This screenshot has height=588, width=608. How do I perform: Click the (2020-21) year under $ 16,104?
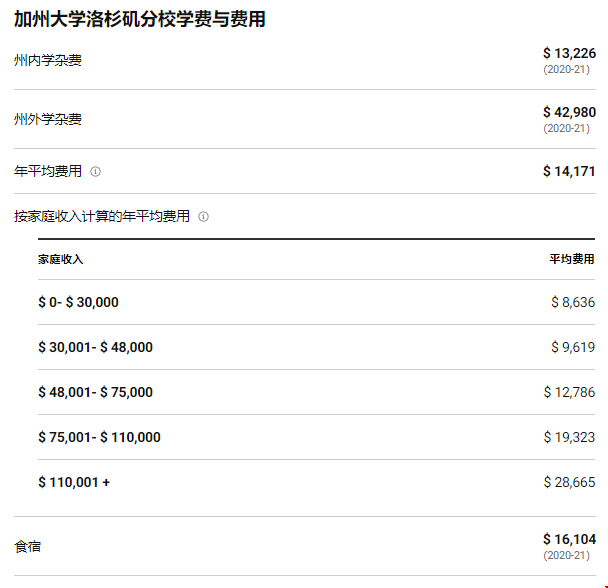coord(567,555)
